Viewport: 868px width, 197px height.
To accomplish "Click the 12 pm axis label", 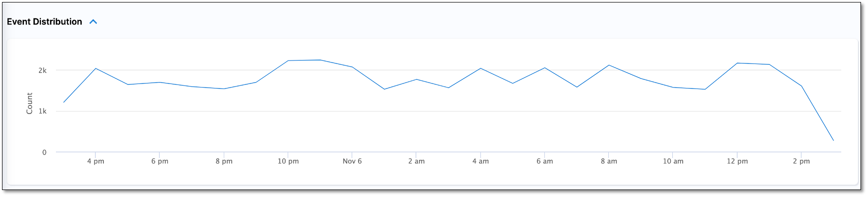I will coord(737,161).
